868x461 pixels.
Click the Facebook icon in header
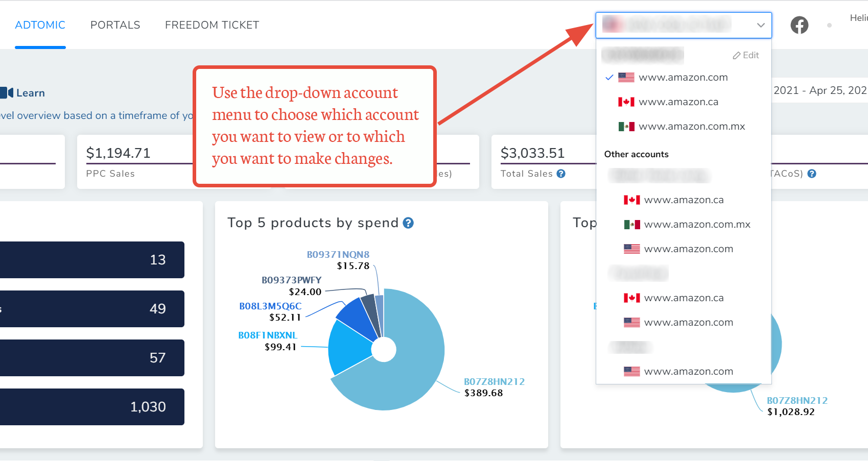click(799, 25)
